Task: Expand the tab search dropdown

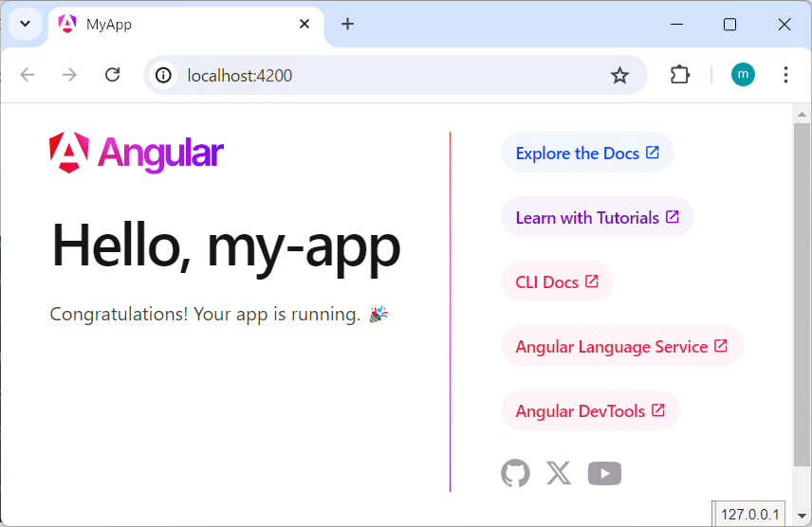Action: (26, 25)
